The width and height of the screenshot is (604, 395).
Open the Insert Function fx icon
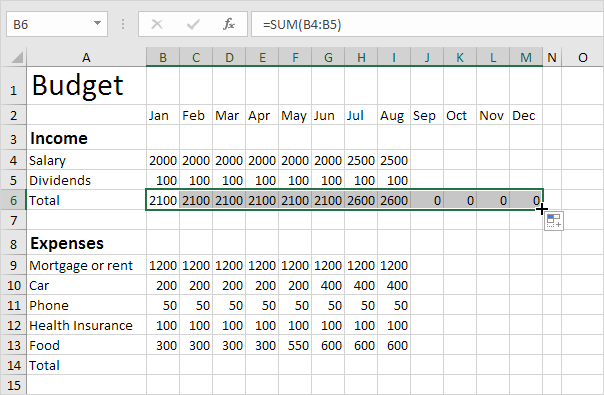[x=229, y=24]
